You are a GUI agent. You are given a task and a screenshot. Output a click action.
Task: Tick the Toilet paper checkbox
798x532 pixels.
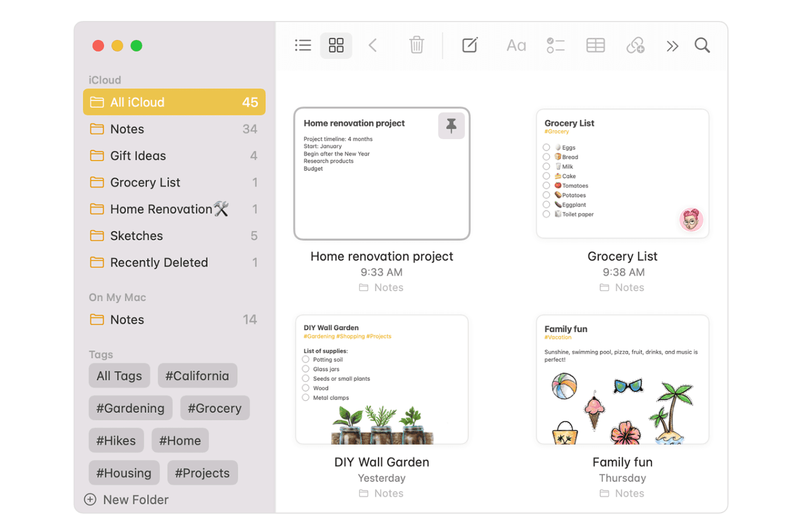pyautogui.click(x=546, y=214)
